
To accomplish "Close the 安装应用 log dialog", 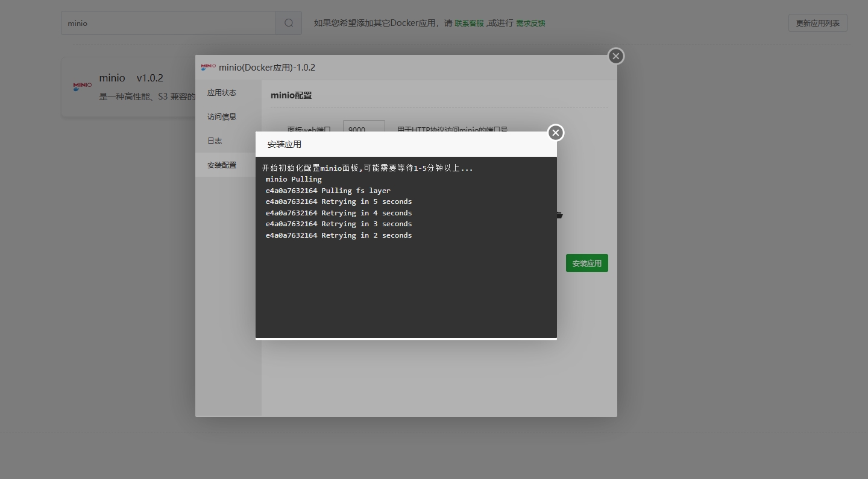I will pos(556,133).
